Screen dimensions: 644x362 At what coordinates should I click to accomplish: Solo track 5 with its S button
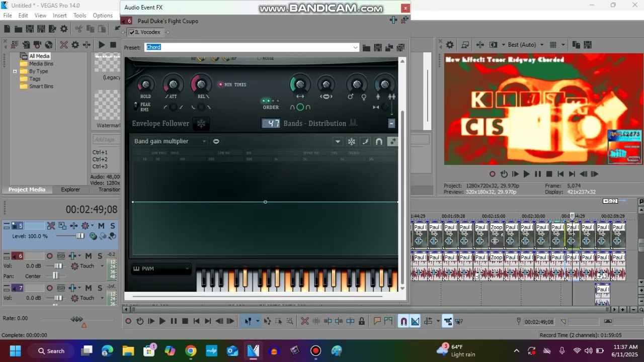click(x=112, y=226)
